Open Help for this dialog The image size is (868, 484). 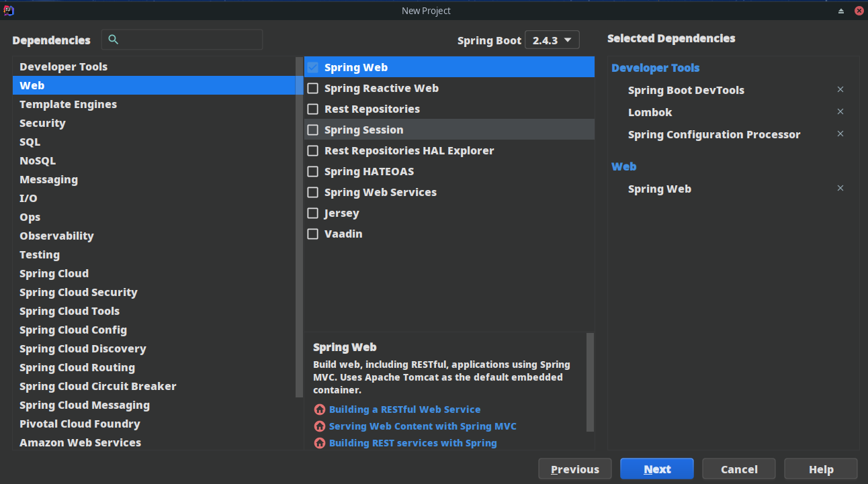pyautogui.click(x=821, y=469)
